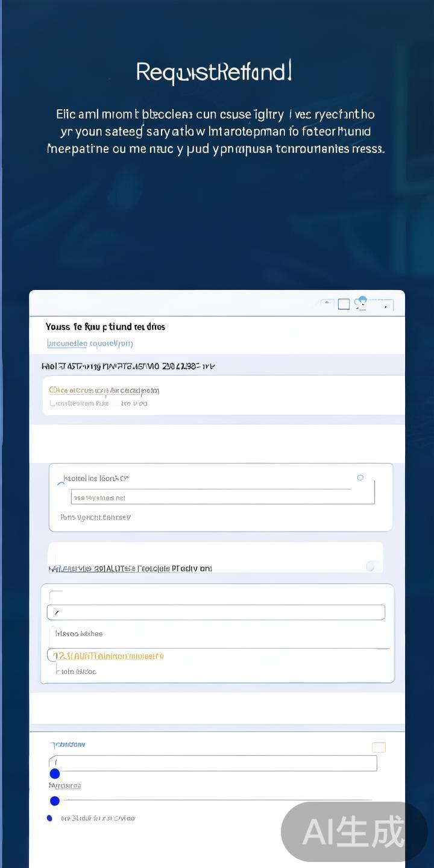Click the wide input field in the bottom section

click(213, 763)
